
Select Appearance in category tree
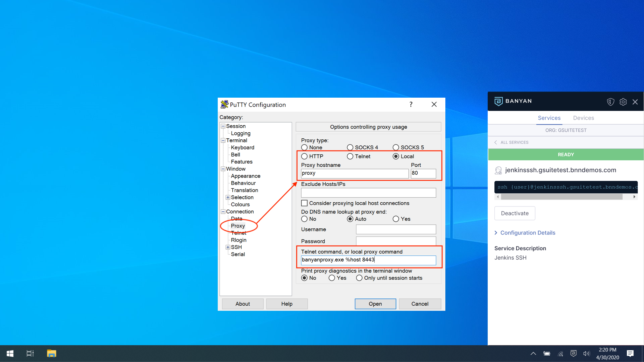coord(245,176)
